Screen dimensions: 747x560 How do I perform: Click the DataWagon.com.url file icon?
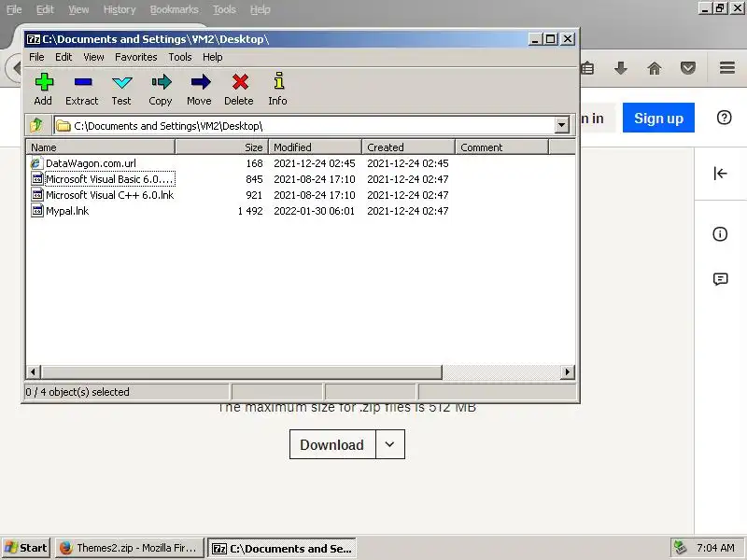click(x=36, y=163)
